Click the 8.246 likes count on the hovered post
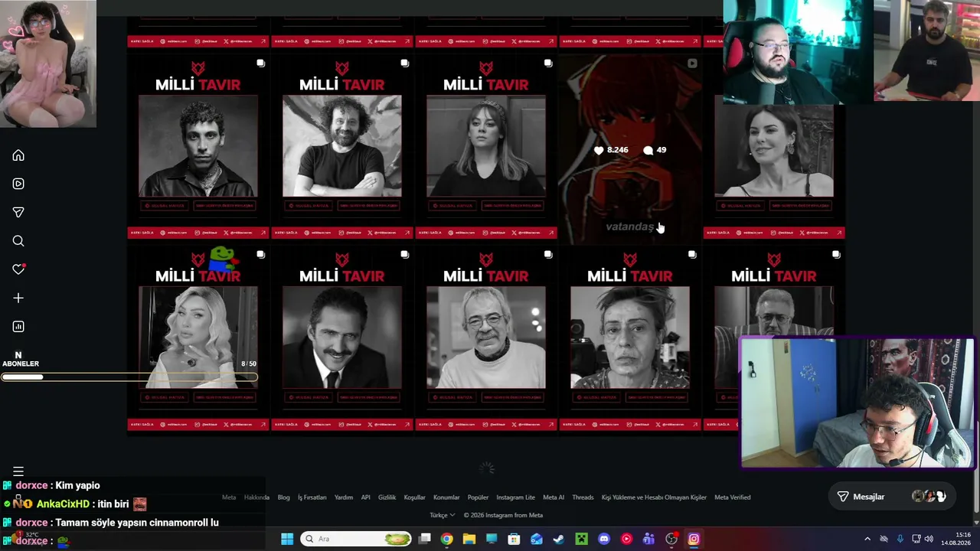 click(611, 150)
